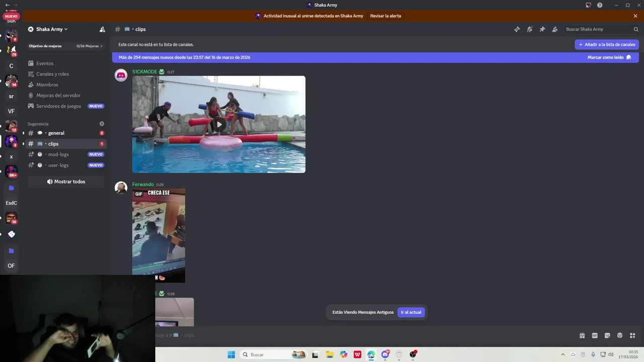Image resolution: width=644 pixels, height=362 pixels.
Task: Click Marcar como leído
Action: coord(609,57)
